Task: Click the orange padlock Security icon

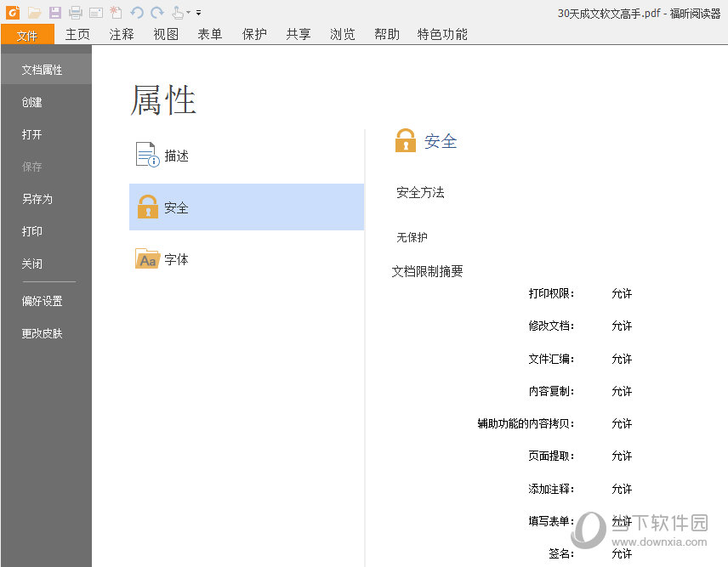Action: point(405,141)
